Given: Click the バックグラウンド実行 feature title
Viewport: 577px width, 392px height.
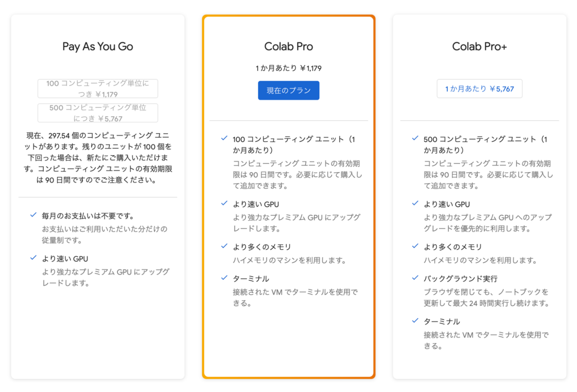Looking at the screenshot, I should 461,279.
